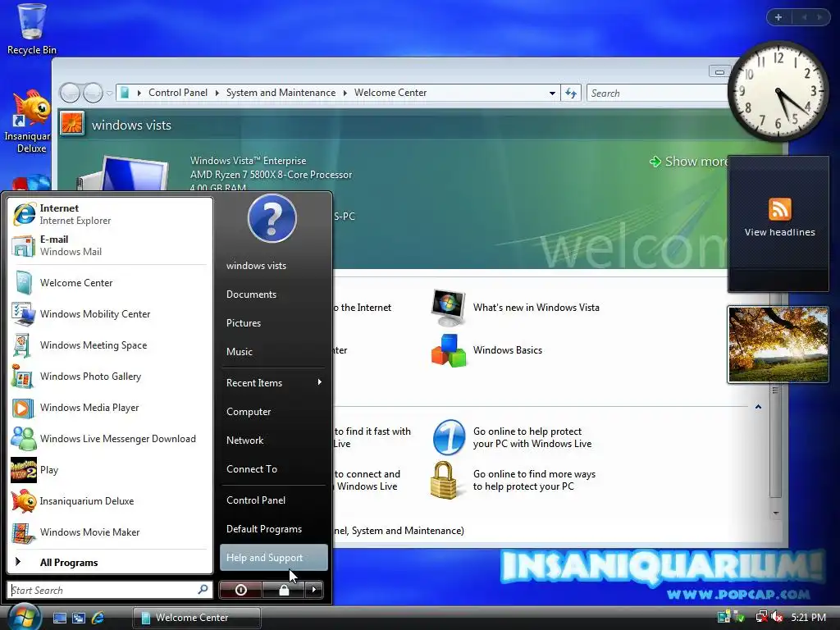Open the address bar history dropdown
The height and width of the screenshot is (630, 840).
click(x=552, y=94)
